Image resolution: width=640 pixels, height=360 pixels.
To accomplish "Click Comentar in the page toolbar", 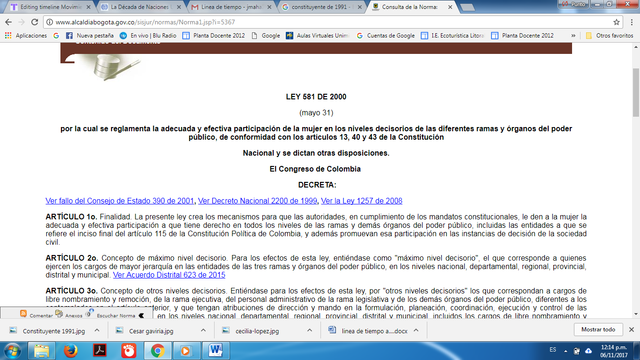I will coord(36,315).
